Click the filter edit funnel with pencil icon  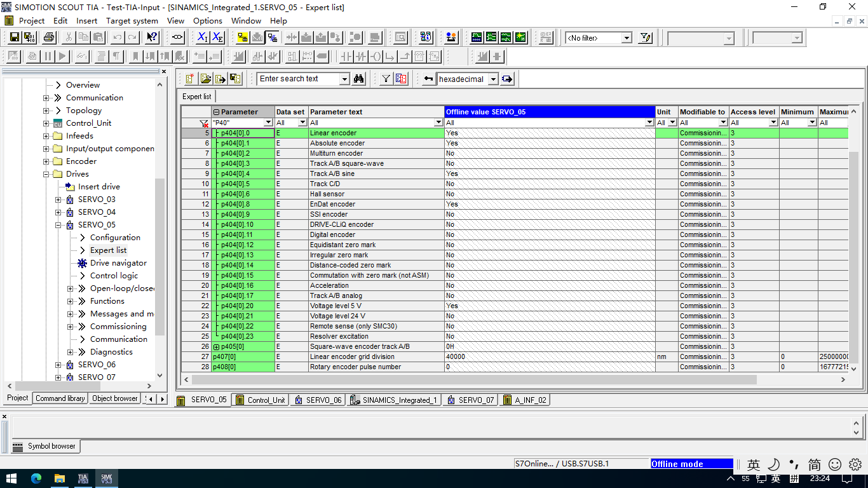[646, 37]
